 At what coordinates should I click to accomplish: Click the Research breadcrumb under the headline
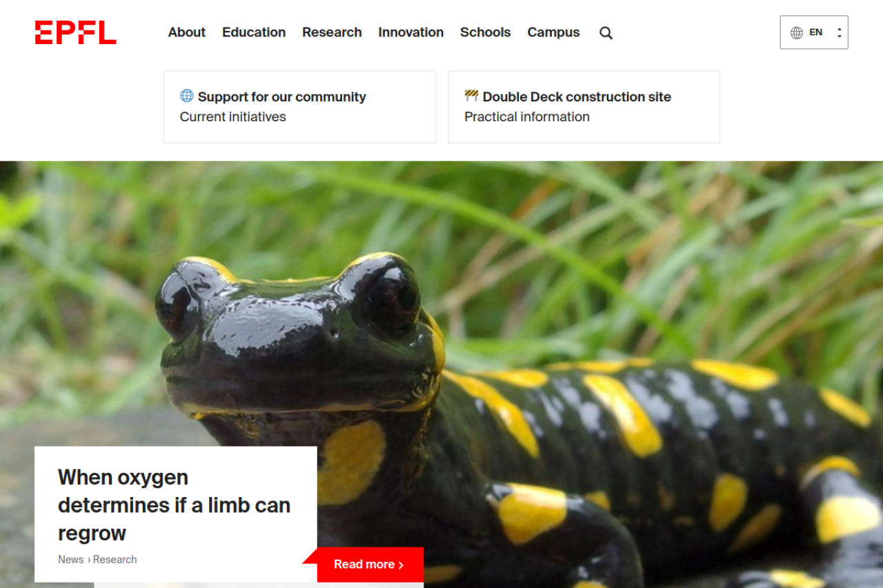115,560
